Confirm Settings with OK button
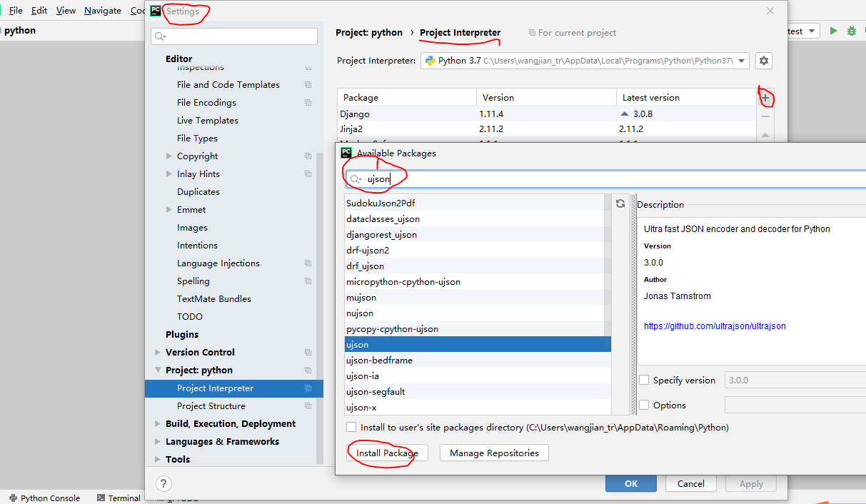This screenshot has height=504, width=866. (631, 483)
